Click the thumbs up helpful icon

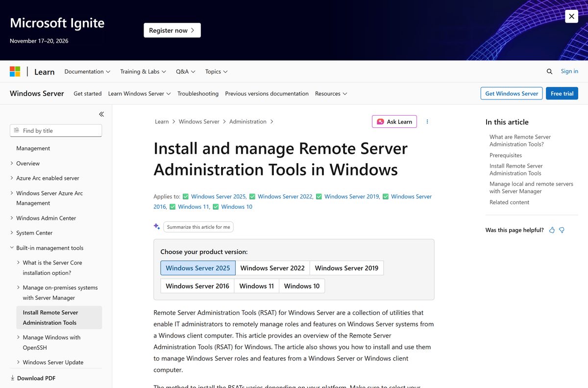(552, 230)
